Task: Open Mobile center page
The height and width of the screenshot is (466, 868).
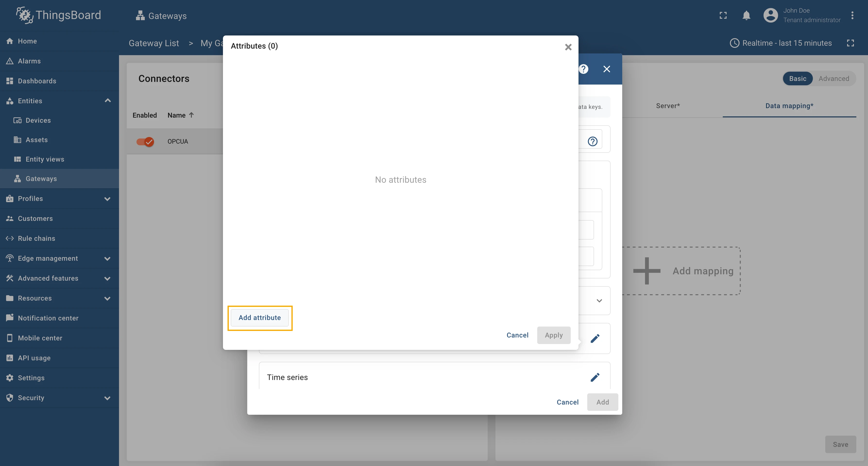Action: pyautogui.click(x=59, y=338)
